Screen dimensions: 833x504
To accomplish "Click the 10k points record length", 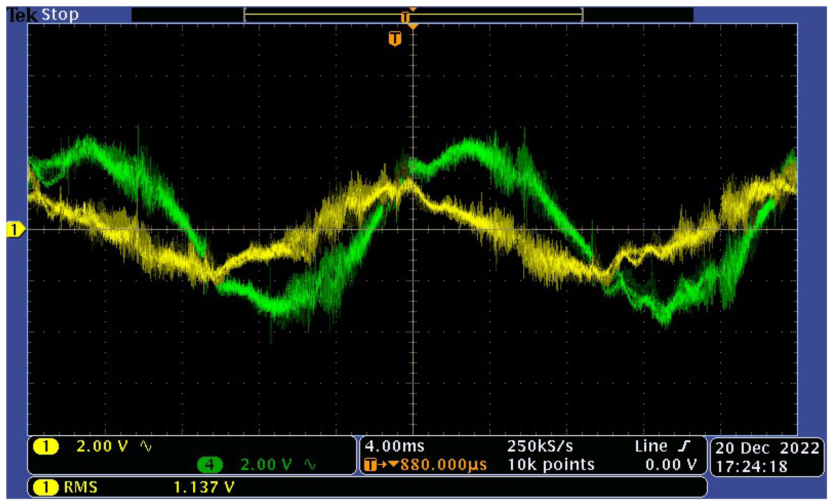I will 551,465.
